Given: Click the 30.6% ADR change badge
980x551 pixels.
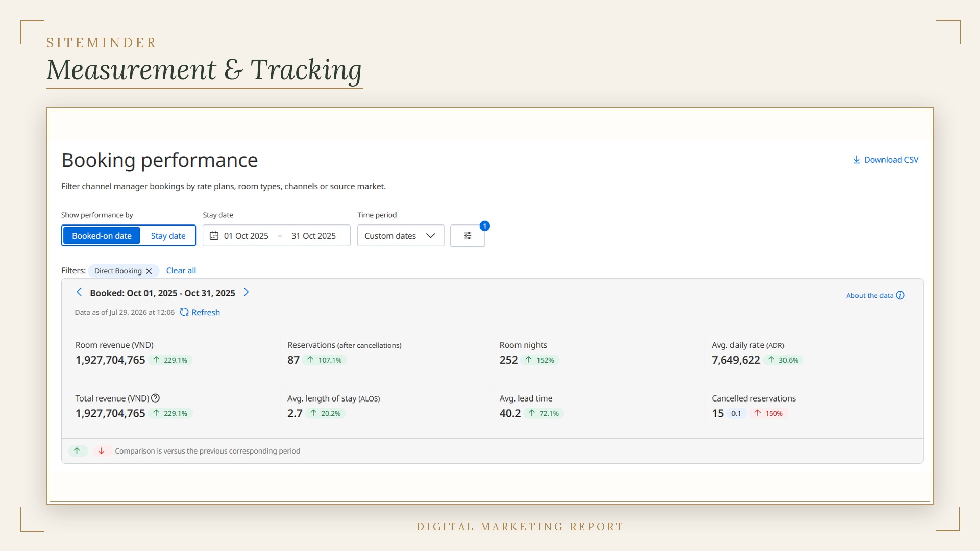Looking at the screenshot, I should pos(784,360).
